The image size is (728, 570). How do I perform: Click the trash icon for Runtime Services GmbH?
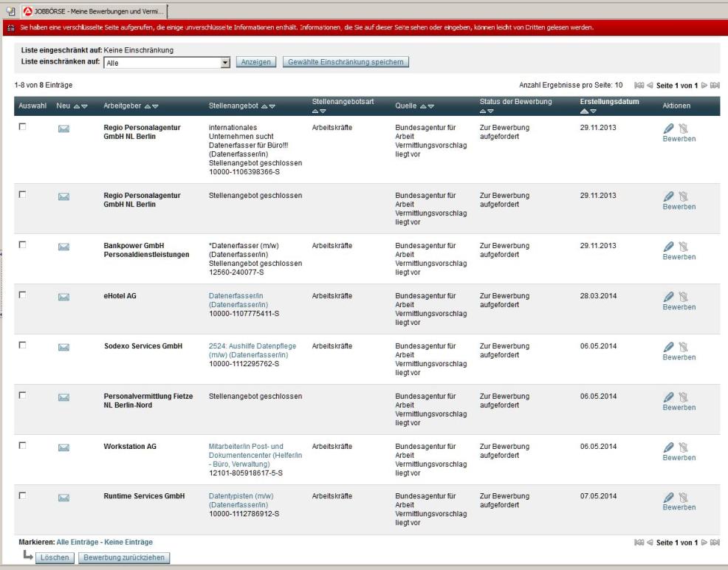point(682,498)
